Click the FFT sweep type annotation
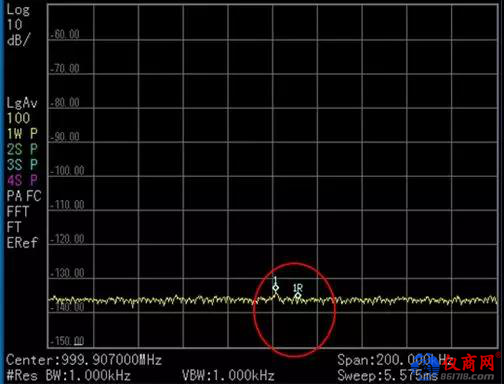Image resolution: width=504 pixels, height=384 pixels. coord(18,212)
